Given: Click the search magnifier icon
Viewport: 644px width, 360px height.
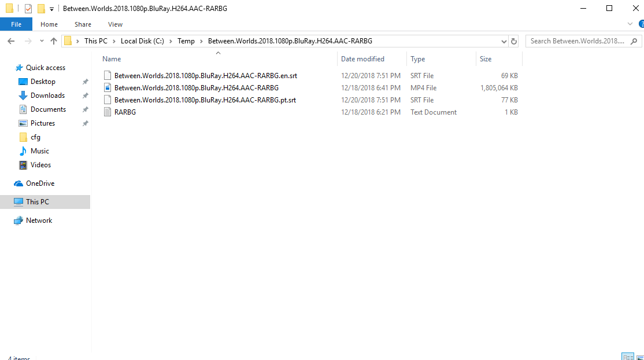Looking at the screenshot, I should click(634, 41).
